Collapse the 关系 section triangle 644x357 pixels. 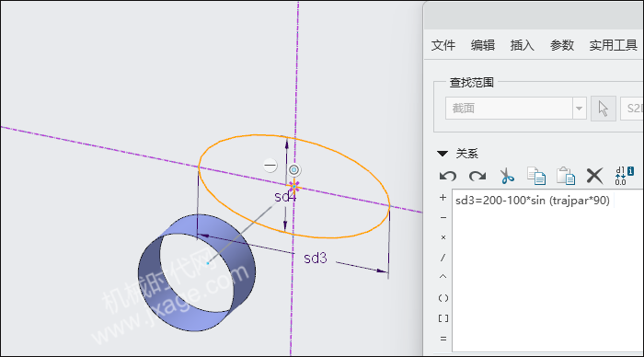[x=443, y=154]
